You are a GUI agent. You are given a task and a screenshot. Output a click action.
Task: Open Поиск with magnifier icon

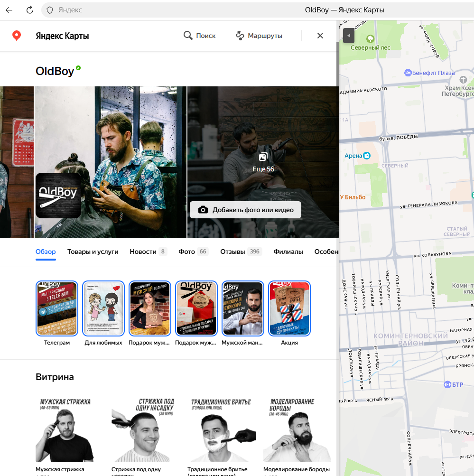[x=199, y=36]
